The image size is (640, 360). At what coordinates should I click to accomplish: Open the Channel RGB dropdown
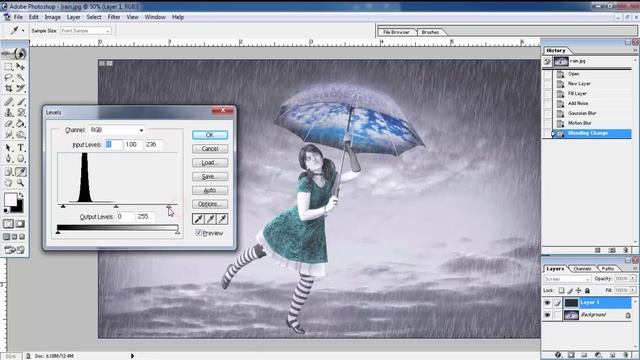117,130
